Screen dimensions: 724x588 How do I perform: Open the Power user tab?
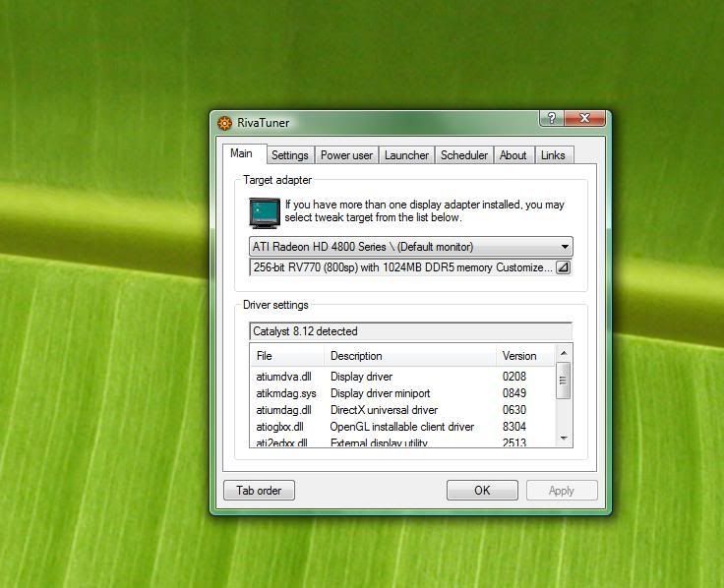pyautogui.click(x=346, y=155)
